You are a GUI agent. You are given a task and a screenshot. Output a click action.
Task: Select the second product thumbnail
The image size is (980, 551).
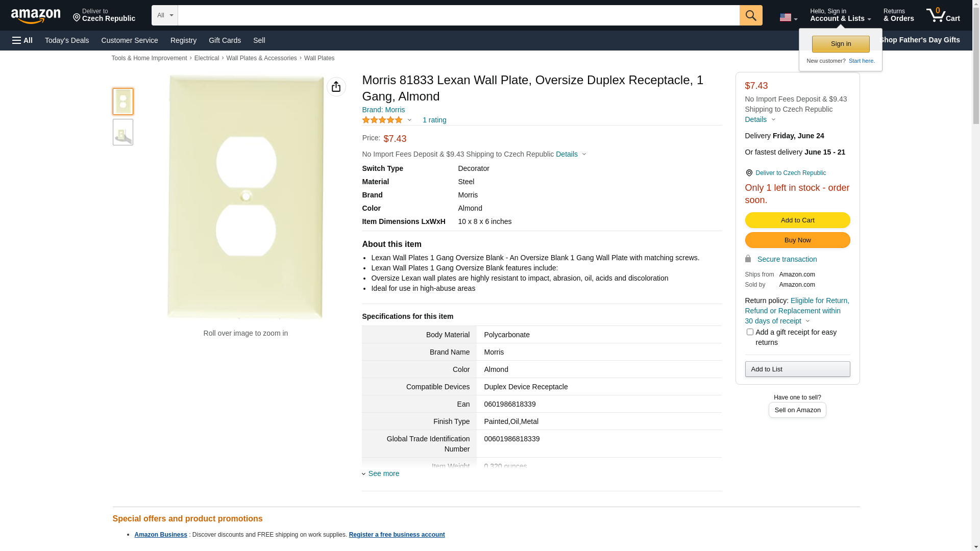[x=123, y=132]
